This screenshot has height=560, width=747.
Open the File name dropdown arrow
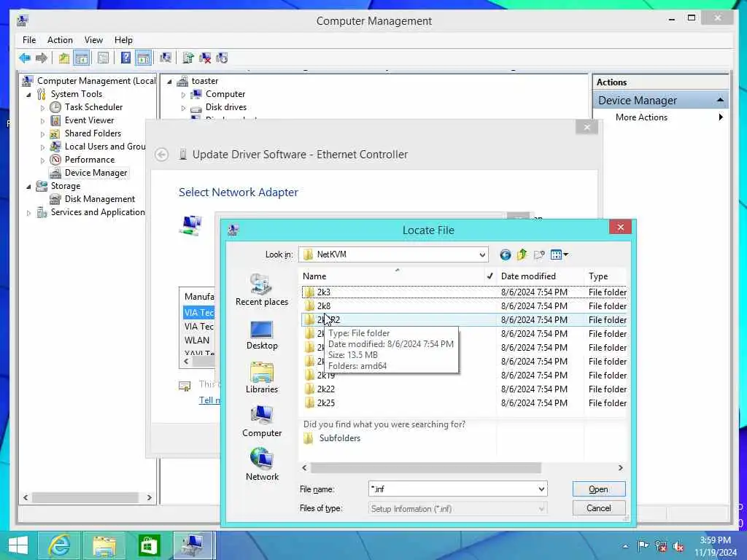coord(541,489)
